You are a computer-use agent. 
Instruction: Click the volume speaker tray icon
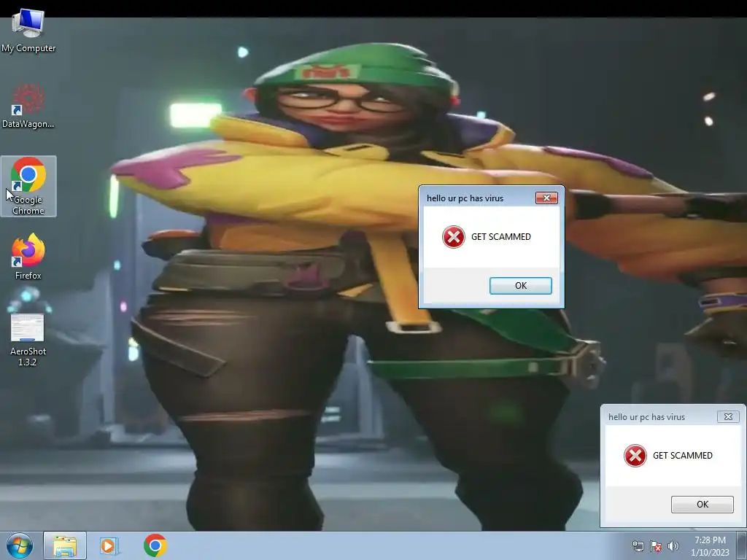673,546
